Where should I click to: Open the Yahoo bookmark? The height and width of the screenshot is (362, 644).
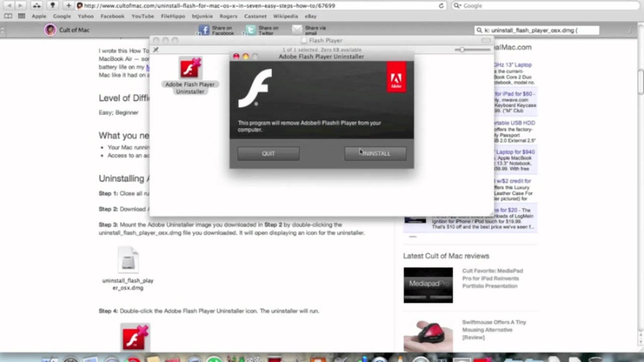(86, 16)
